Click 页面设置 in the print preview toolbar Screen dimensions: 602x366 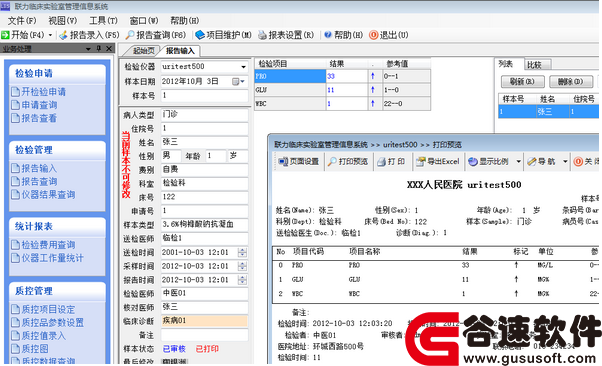pyautogui.click(x=299, y=162)
